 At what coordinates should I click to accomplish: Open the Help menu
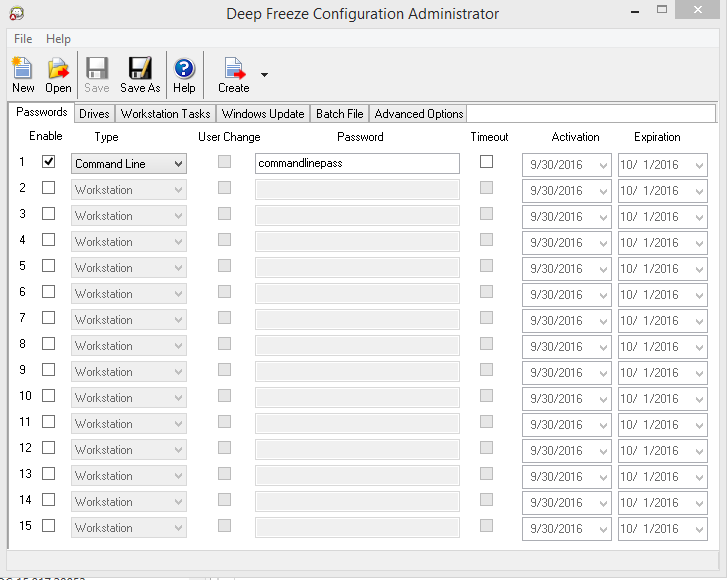(x=58, y=39)
